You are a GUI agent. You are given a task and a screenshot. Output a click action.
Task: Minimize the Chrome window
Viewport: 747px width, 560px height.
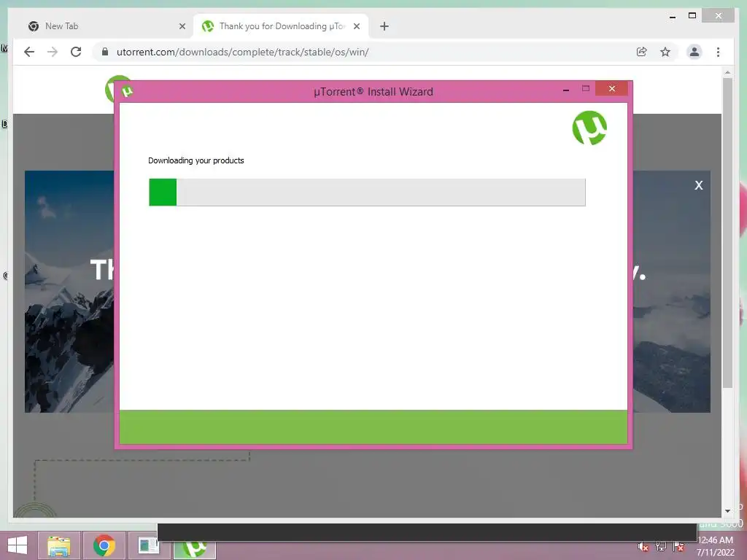coord(672,17)
